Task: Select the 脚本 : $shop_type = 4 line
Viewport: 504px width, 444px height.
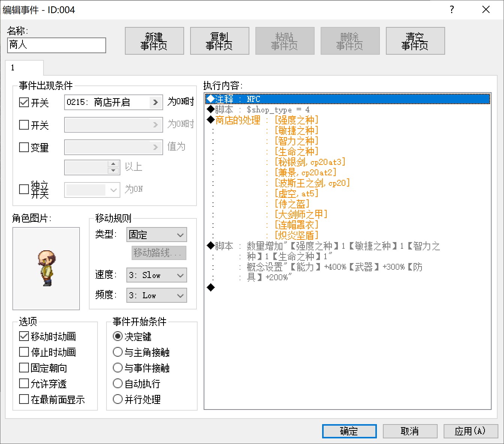Action: coord(348,109)
